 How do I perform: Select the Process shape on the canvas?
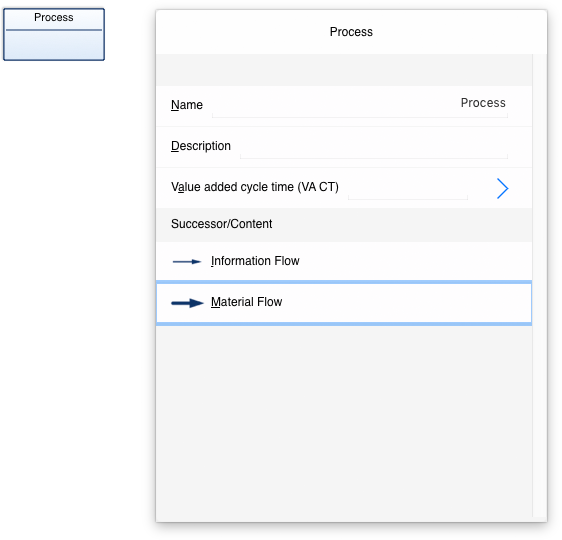pos(54,34)
